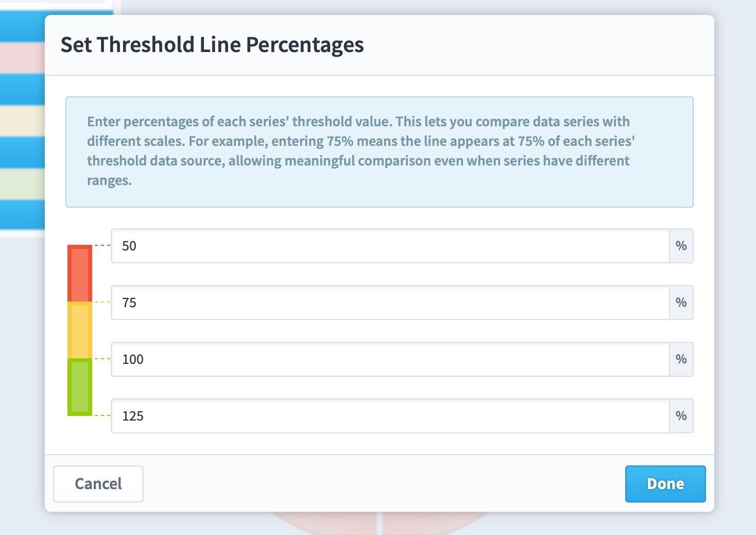Click the percent sign beside the 50 field

(x=681, y=246)
